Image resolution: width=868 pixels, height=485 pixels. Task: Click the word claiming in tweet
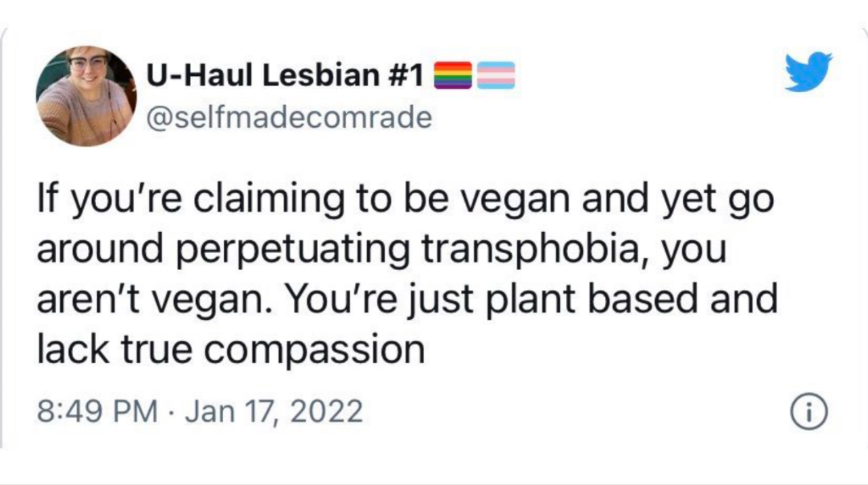pos(269,200)
